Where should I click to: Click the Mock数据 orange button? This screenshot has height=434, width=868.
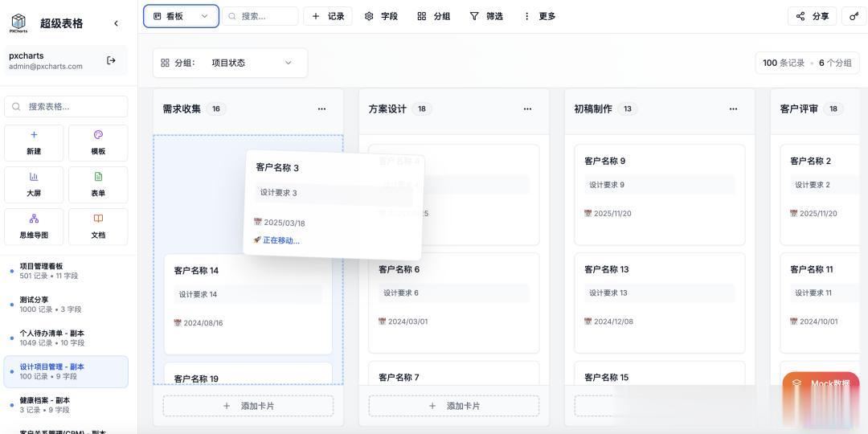click(x=821, y=383)
